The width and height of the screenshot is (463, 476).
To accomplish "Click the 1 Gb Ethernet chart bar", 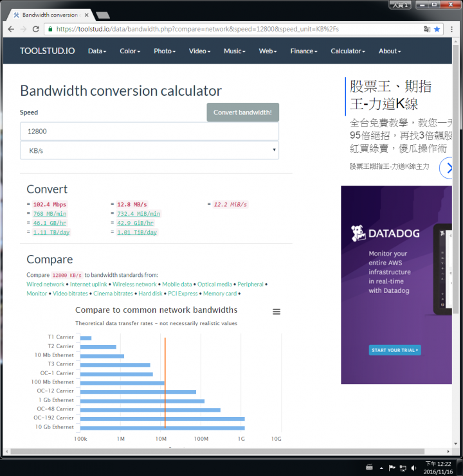I will tap(143, 401).
